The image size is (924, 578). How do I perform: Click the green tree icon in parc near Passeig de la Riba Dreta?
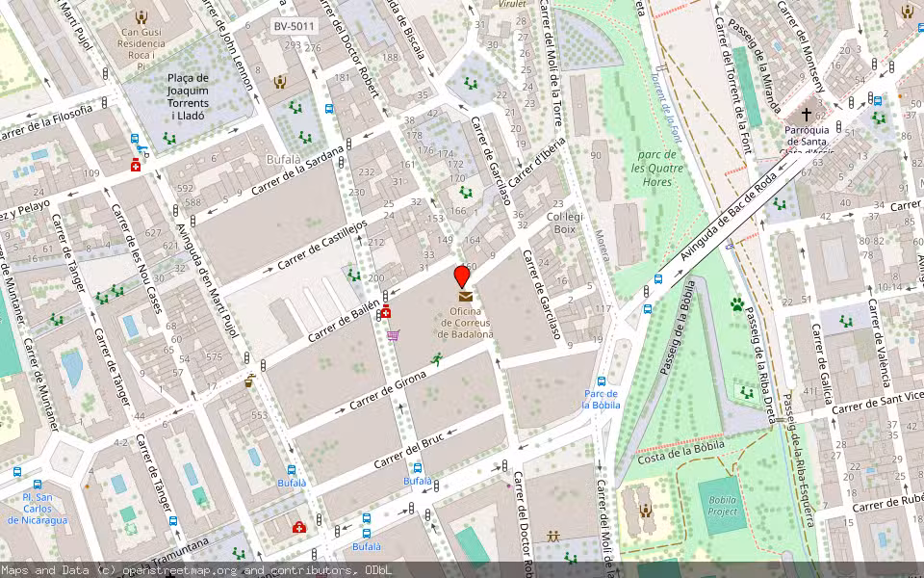point(747,392)
